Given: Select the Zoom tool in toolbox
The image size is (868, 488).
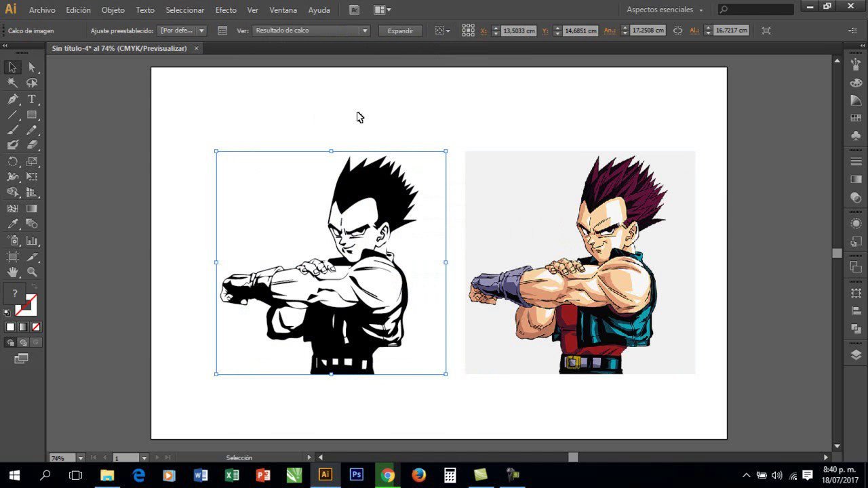Looking at the screenshot, I should (x=31, y=272).
